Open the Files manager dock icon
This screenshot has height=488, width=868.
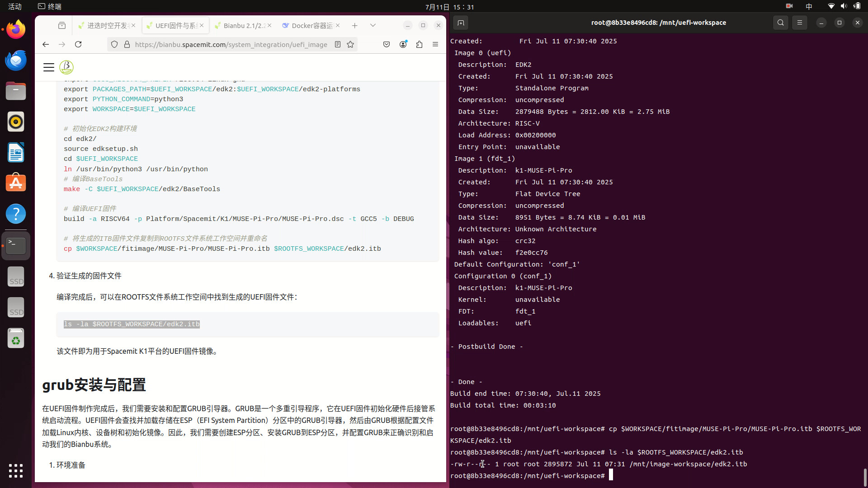[x=16, y=91]
